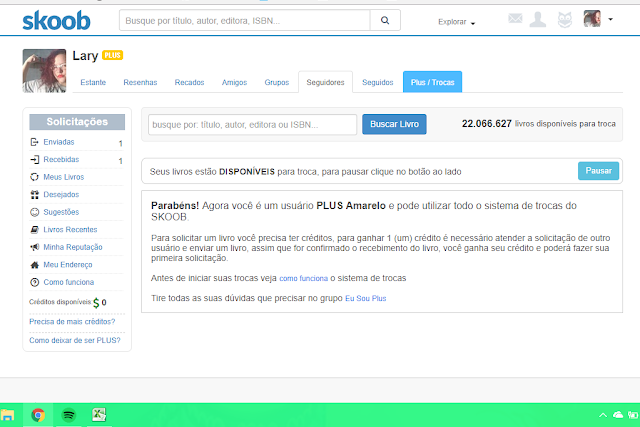Click the Meu Endereço house icon
The height and width of the screenshot is (427, 640).
click(x=35, y=265)
